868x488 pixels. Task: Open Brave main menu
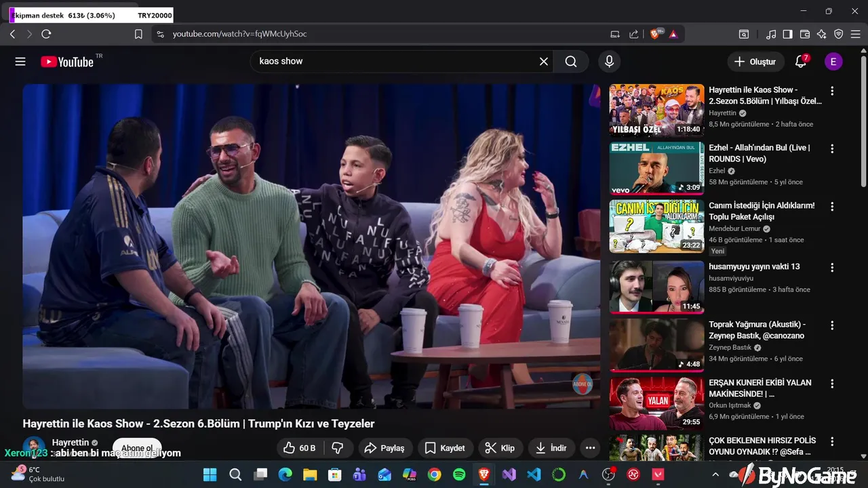coord(856,34)
